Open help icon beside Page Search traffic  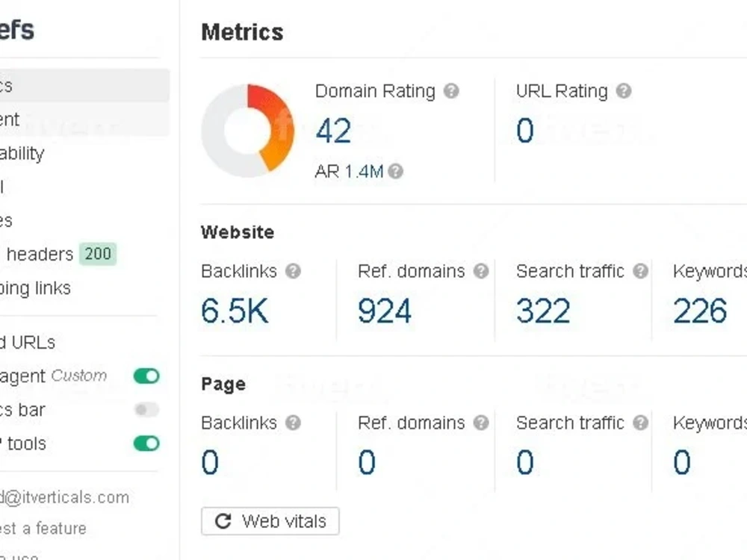641,423
